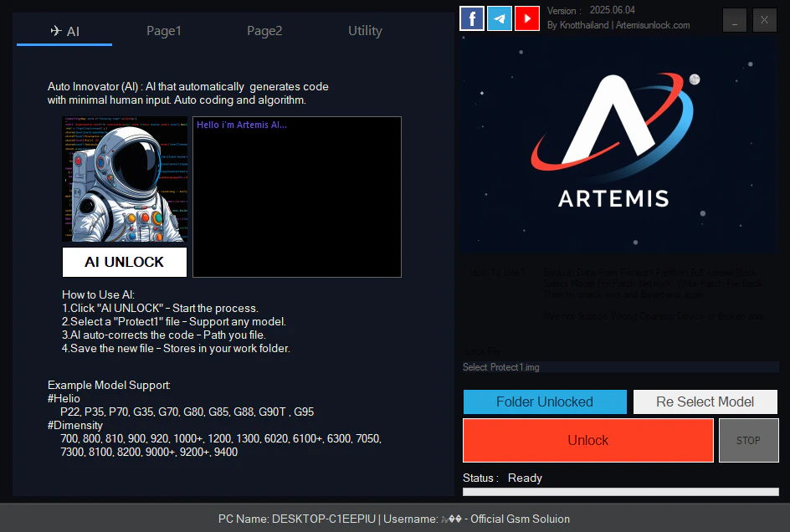Viewport: 790px width, 532px height.
Task: Click the 'How to Use AI:' heading
Action: [98, 294]
